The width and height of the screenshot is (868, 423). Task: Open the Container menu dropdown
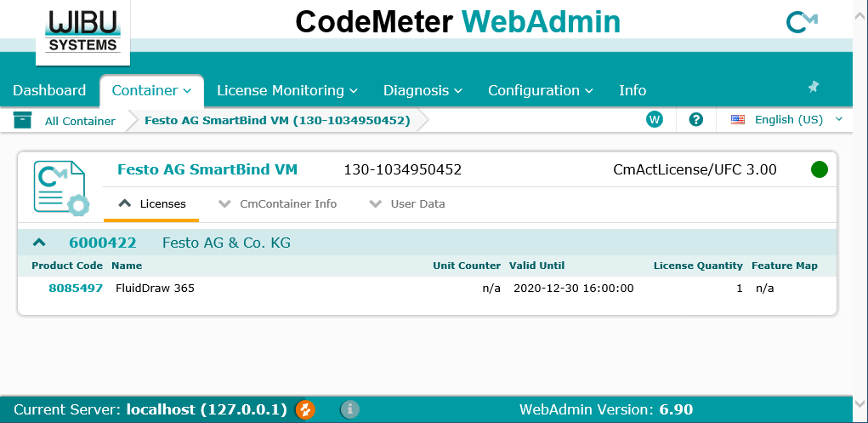(x=151, y=90)
